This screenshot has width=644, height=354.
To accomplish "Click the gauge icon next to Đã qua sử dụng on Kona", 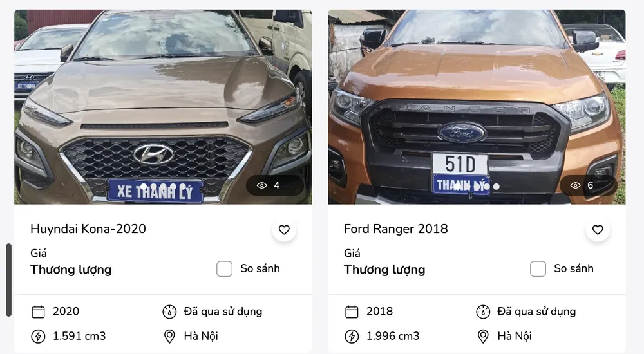I will [169, 312].
